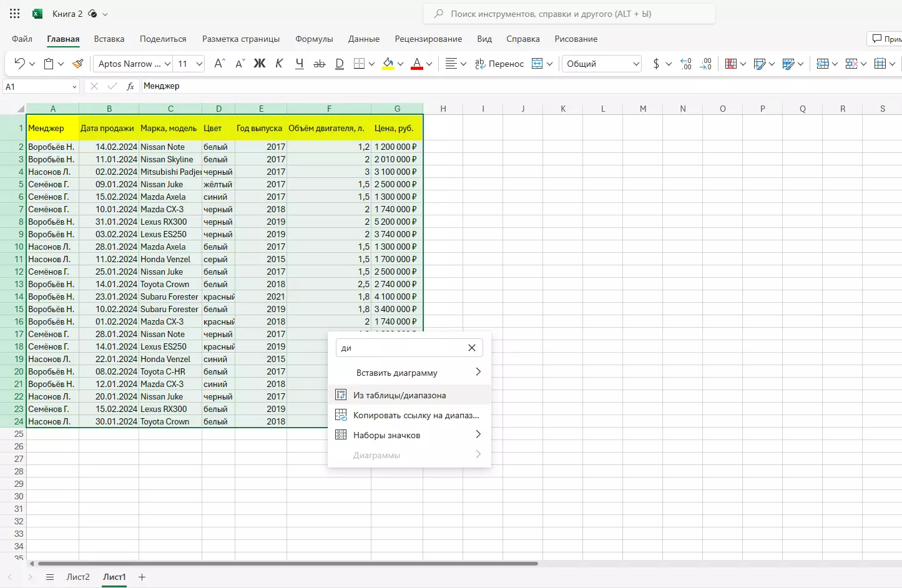The height and width of the screenshot is (588, 902).
Task: Click the Undo arrow icon
Action: pyautogui.click(x=19, y=64)
